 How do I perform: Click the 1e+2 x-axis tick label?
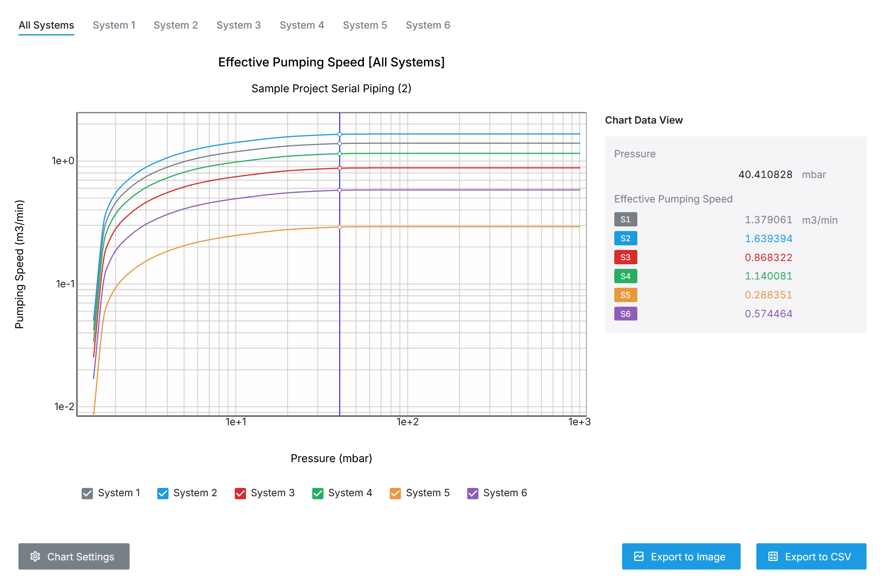408,422
